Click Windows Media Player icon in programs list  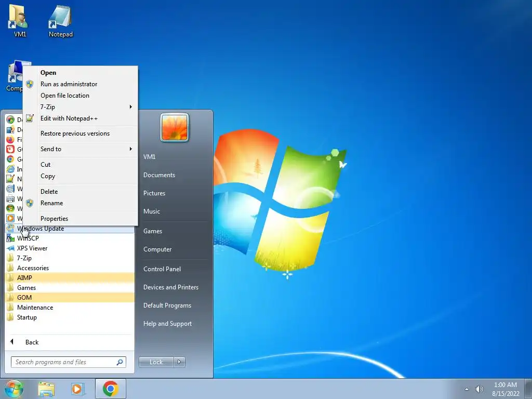coord(10,218)
